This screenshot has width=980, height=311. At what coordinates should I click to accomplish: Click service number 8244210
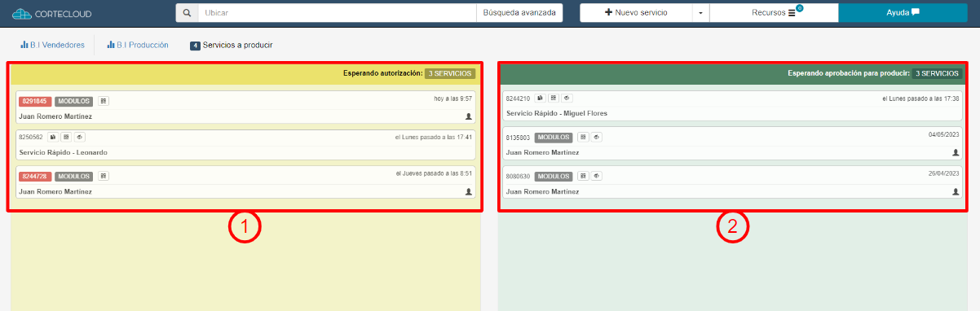tap(518, 98)
